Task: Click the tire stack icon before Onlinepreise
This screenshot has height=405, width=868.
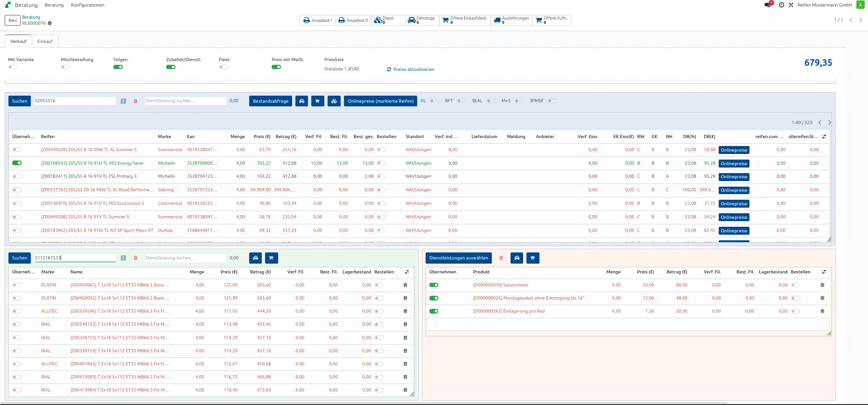Action: click(334, 101)
